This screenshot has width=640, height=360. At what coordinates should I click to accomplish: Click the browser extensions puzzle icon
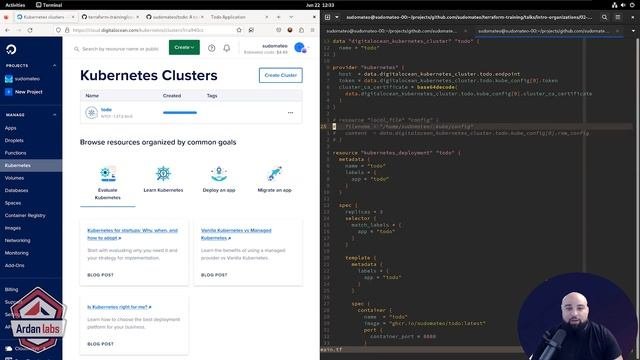click(301, 30)
